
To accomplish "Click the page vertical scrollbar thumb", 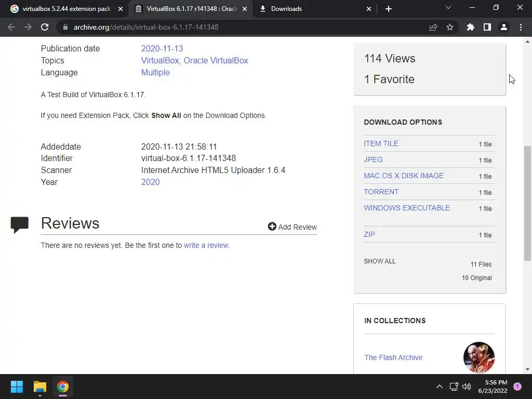I will pos(527,203).
